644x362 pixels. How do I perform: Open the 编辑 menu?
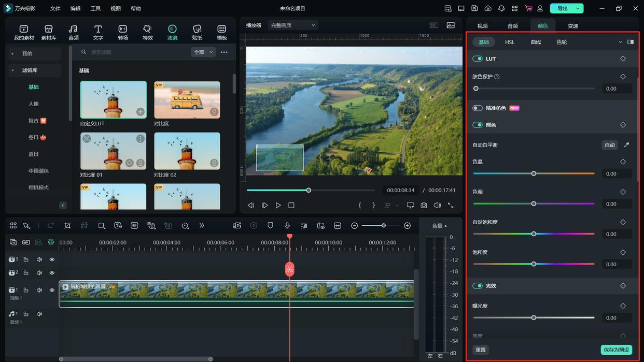(x=75, y=9)
